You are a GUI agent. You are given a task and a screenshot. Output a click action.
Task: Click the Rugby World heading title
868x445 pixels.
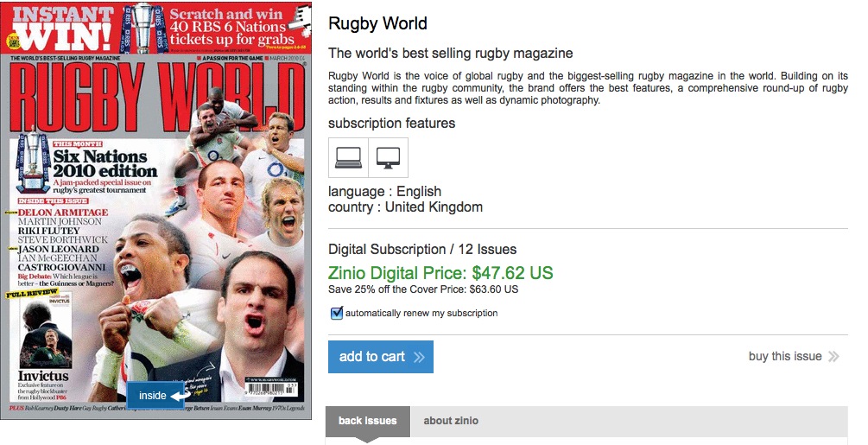pyautogui.click(x=377, y=24)
